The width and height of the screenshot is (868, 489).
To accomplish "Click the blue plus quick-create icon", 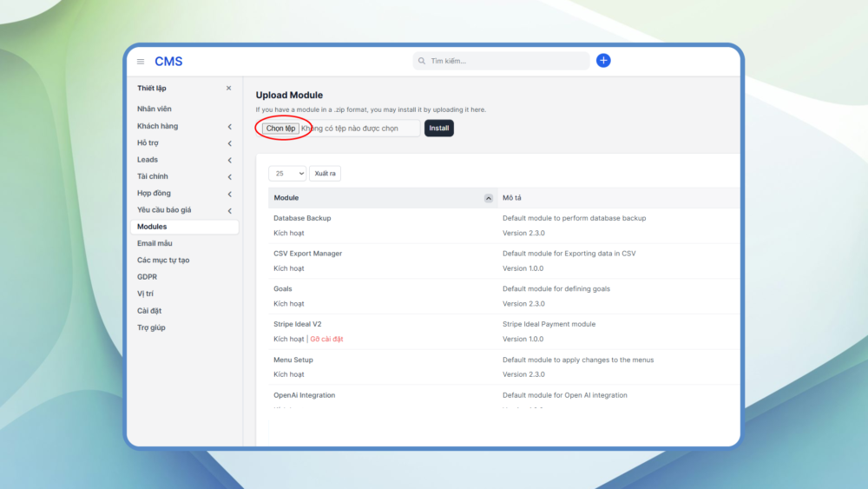I will coord(603,60).
